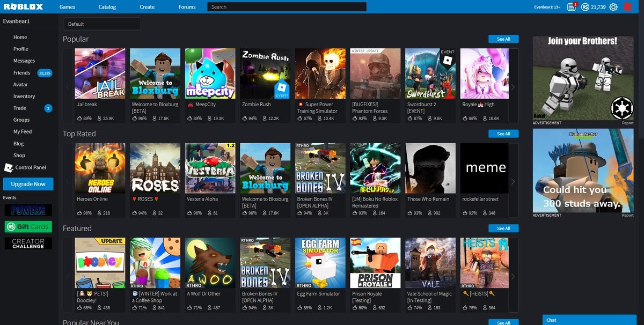Click the red icon right of settings gear
The width and height of the screenshot is (644, 325).
pyautogui.click(x=627, y=7)
